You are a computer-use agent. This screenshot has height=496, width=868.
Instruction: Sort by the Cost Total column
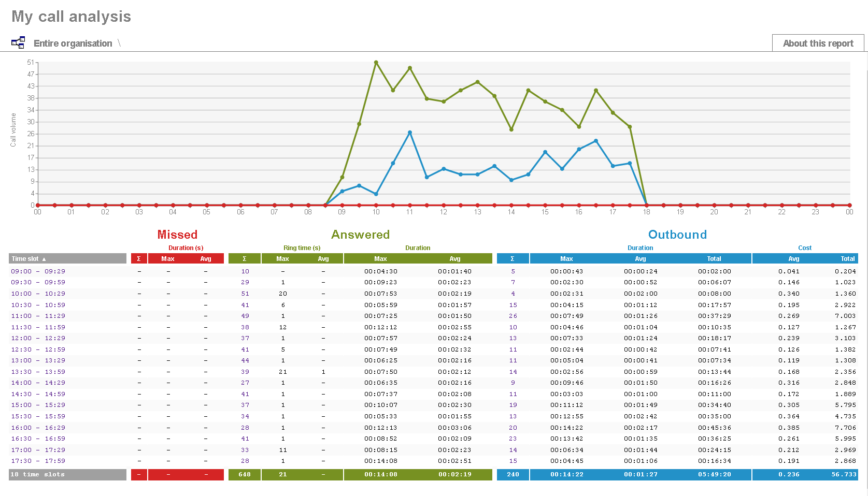(x=848, y=258)
